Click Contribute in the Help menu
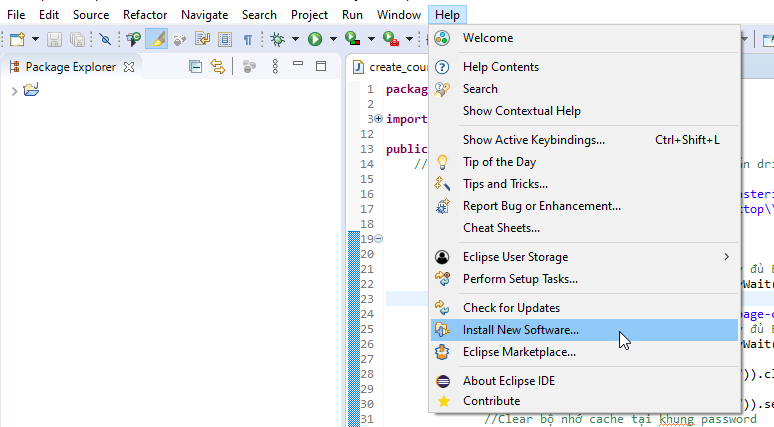 click(x=584, y=401)
